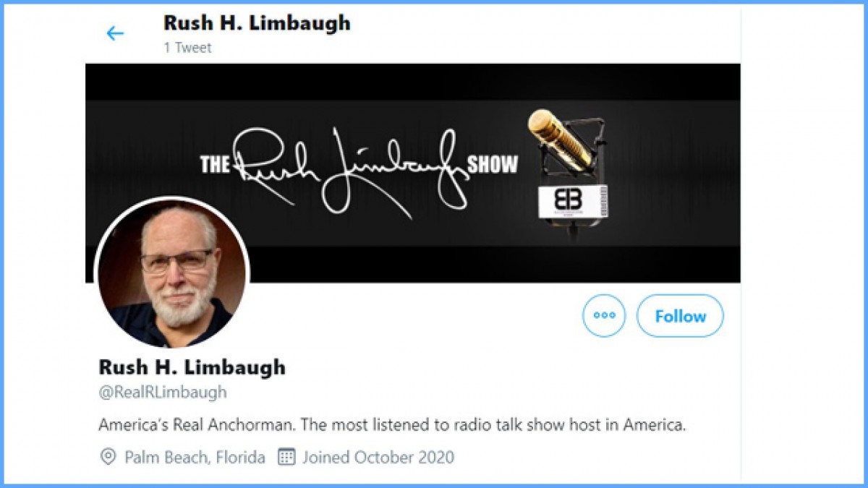Go back using the blue arrow
This screenshot has width=868, height=488.
pos(115,33)
